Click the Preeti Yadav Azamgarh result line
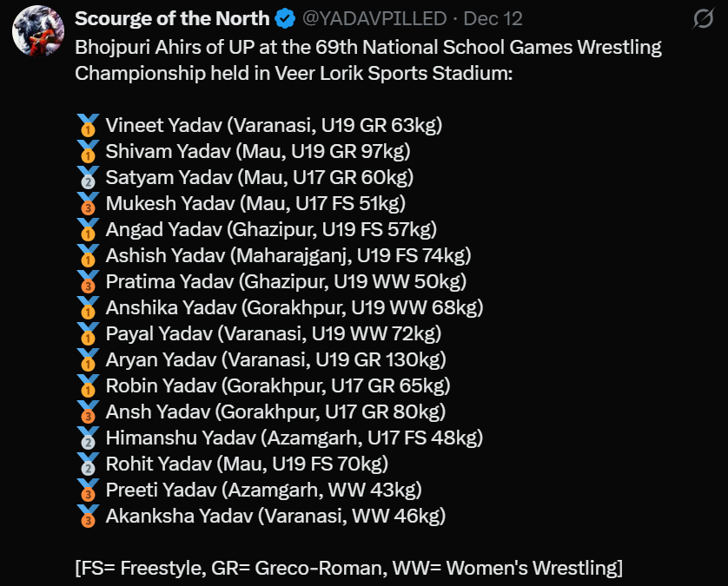The height and width of the screenshot is (586, 728). click(x=264, y=491)
